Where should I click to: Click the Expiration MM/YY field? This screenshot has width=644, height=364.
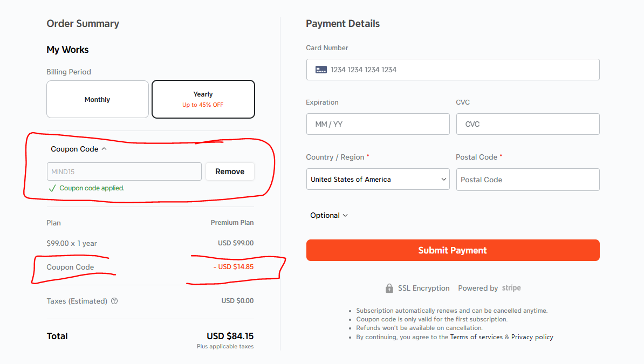click(378, 123)
